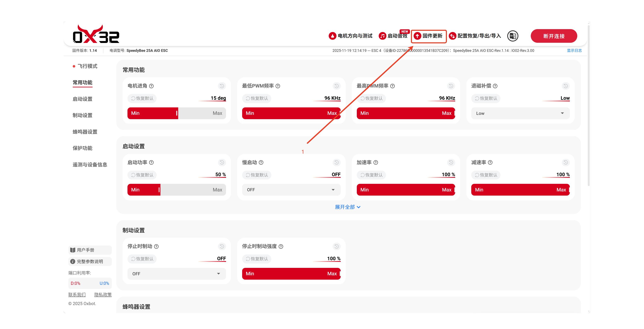This screenshot has width=644, height=329.
Task: Click the motor direction test (电机方向与测试) icon
Action: (x=332, y=36)
